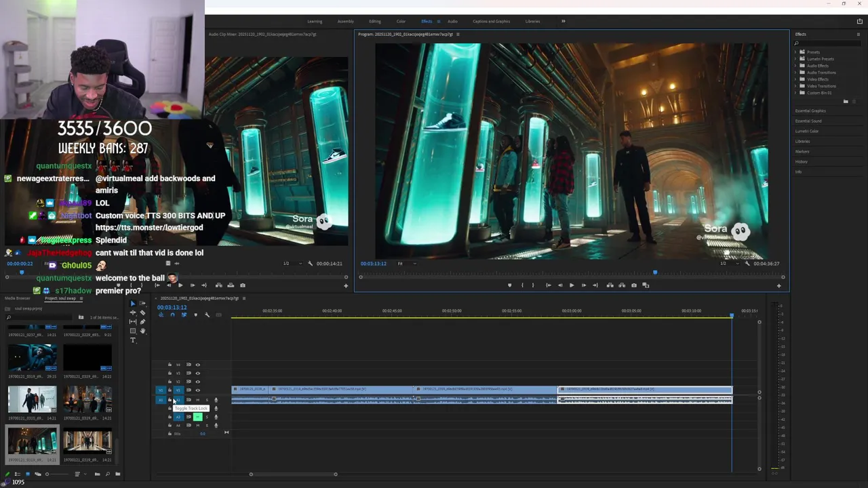
Task: Solo track A1 with the S button
Action: (x=207, y=400)
